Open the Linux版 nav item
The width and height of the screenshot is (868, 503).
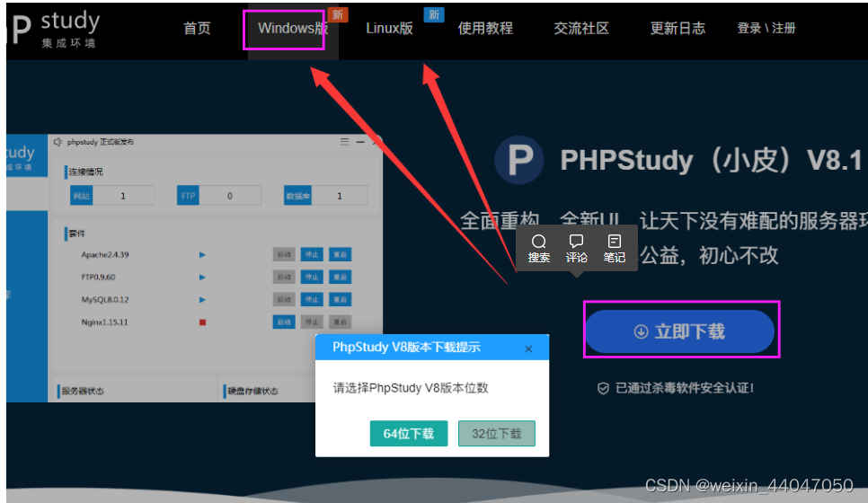click(x=389, y=28)
